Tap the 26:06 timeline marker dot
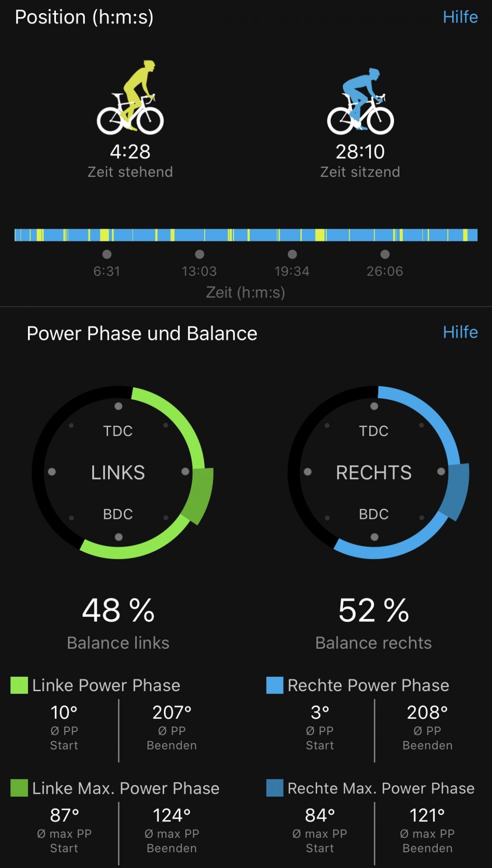 [x=385, y=255]
